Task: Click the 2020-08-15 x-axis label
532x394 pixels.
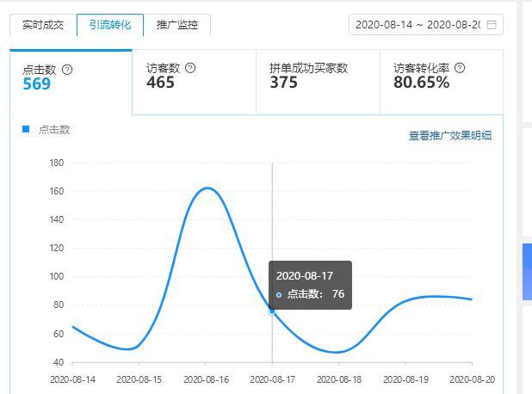Action: [139, 379]
